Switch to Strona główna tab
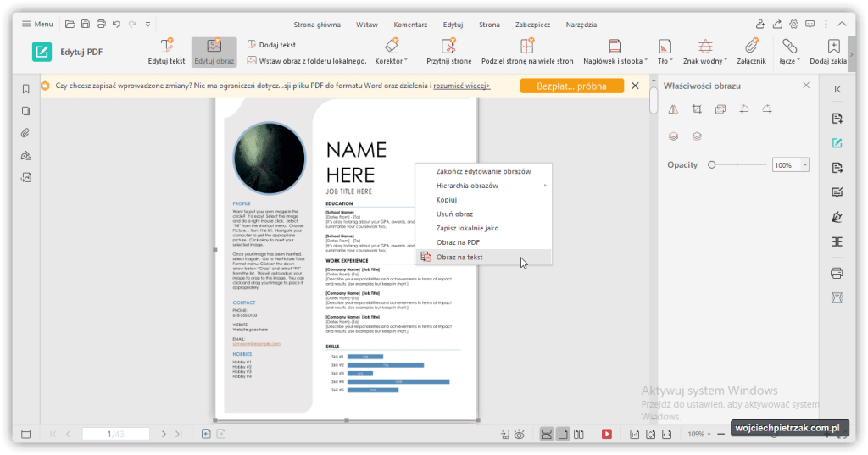The height and width of the screenshot is (455, 868). click(317, 25)
